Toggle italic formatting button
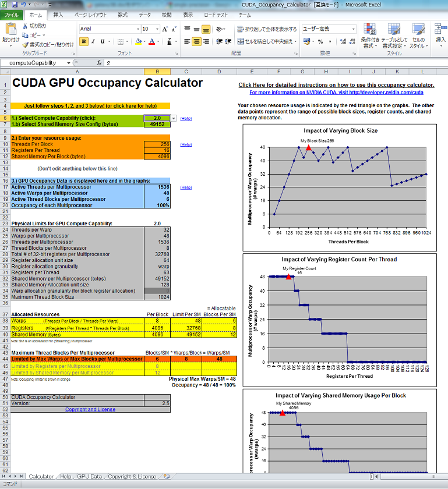This screenshot has width=448, height=489. [x=93, y=41]
